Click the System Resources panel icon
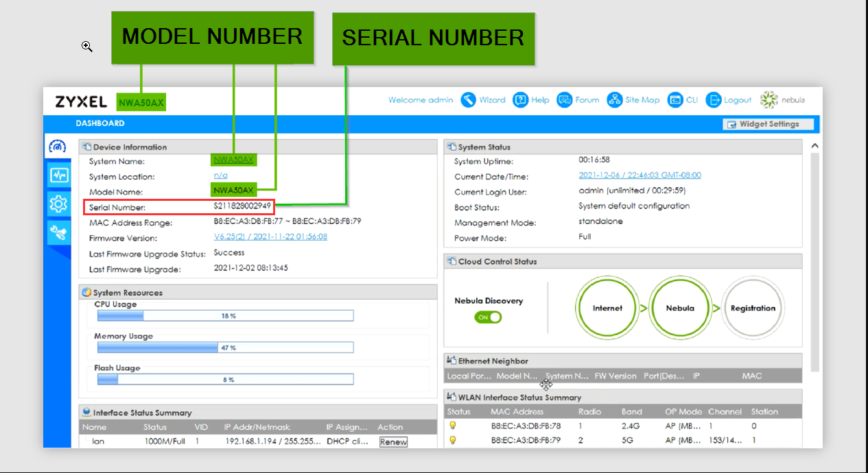 (87, 292)
